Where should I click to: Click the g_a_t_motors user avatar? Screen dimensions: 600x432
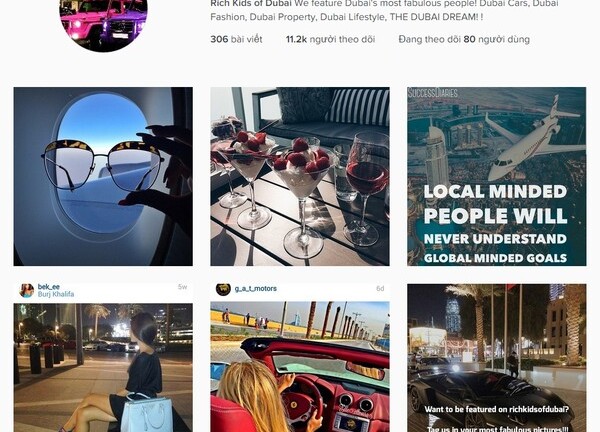tap(223, 289)
